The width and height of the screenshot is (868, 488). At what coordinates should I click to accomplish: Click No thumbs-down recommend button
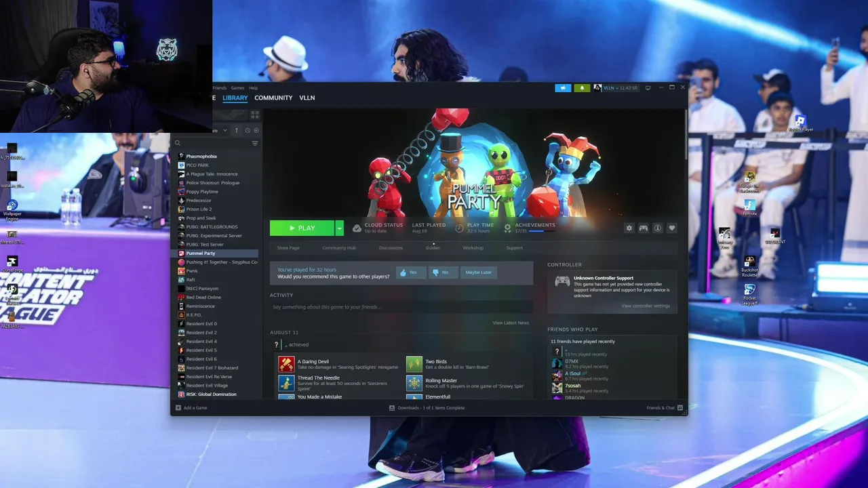click(x=442, y=272)
